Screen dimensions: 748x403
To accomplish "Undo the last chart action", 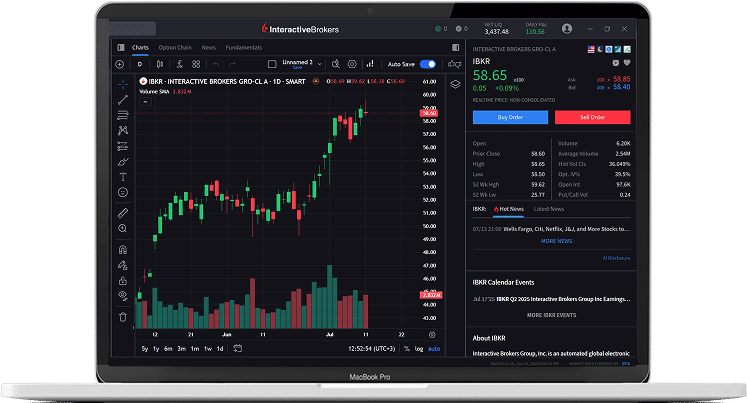I will click(216, 64).
